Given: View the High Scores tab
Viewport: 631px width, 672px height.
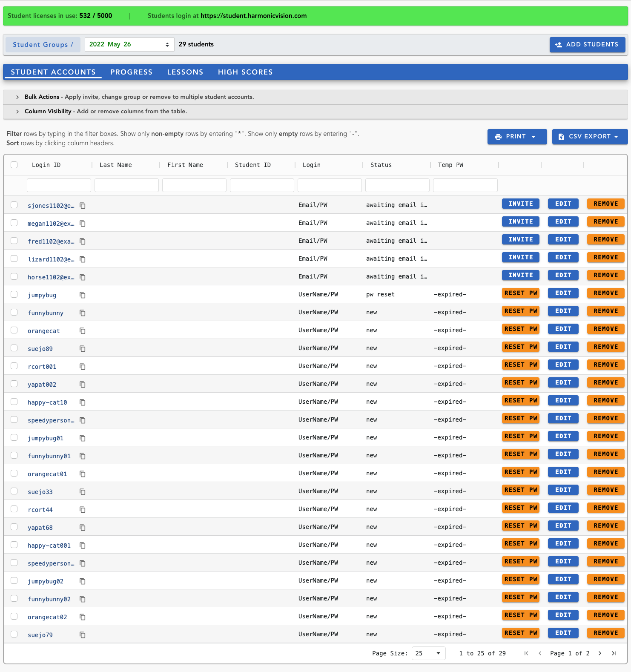Looking at the screenshot, I should 245,72.
